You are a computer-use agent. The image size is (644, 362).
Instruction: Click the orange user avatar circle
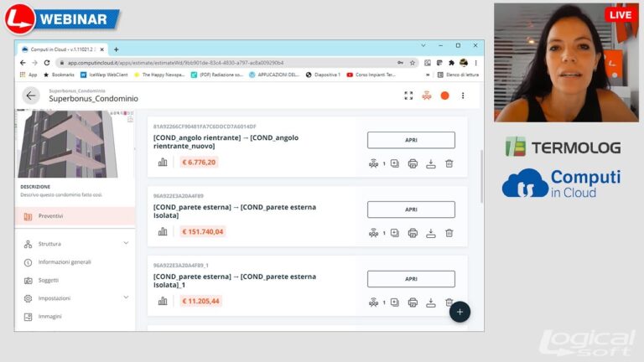(444, 96)
